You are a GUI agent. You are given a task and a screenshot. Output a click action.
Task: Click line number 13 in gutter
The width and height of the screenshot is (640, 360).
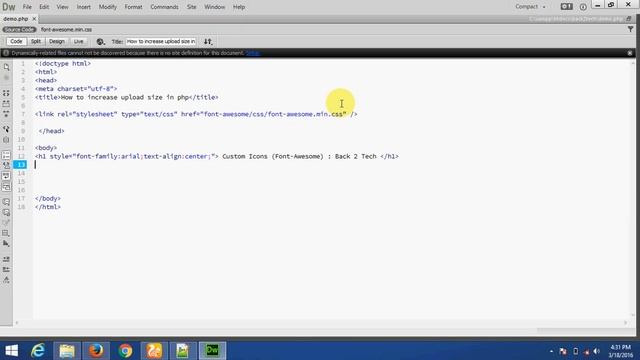(x=21, y=164)
